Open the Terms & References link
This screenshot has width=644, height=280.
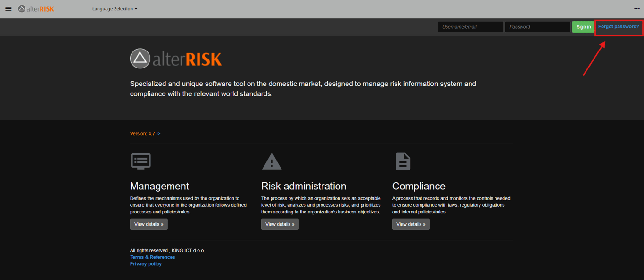pos(152,257)
